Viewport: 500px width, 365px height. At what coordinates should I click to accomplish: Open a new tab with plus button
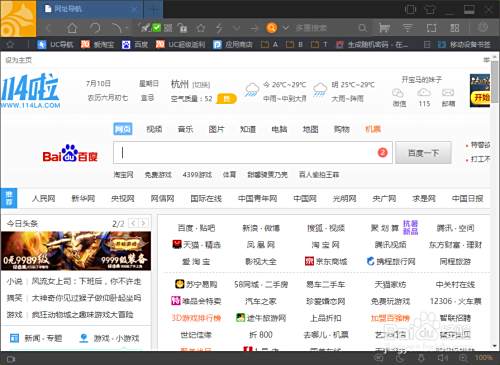tap(154, 10)
